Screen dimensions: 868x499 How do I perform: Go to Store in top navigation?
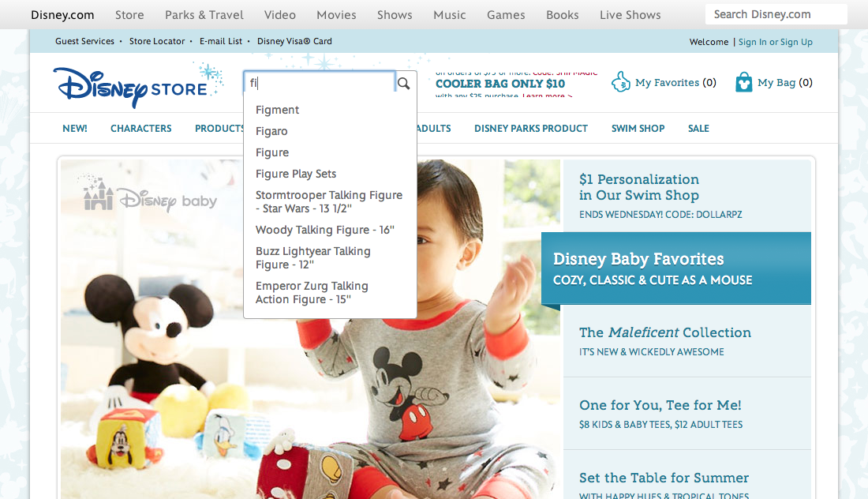coord(129,15)
